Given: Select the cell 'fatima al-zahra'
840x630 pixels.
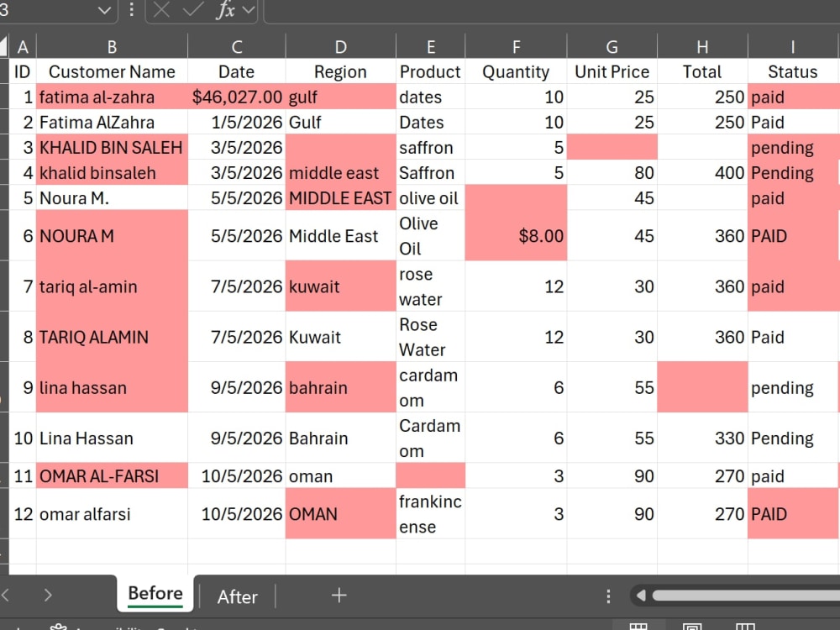Looking at the screenshot, I should coord(112,97).
